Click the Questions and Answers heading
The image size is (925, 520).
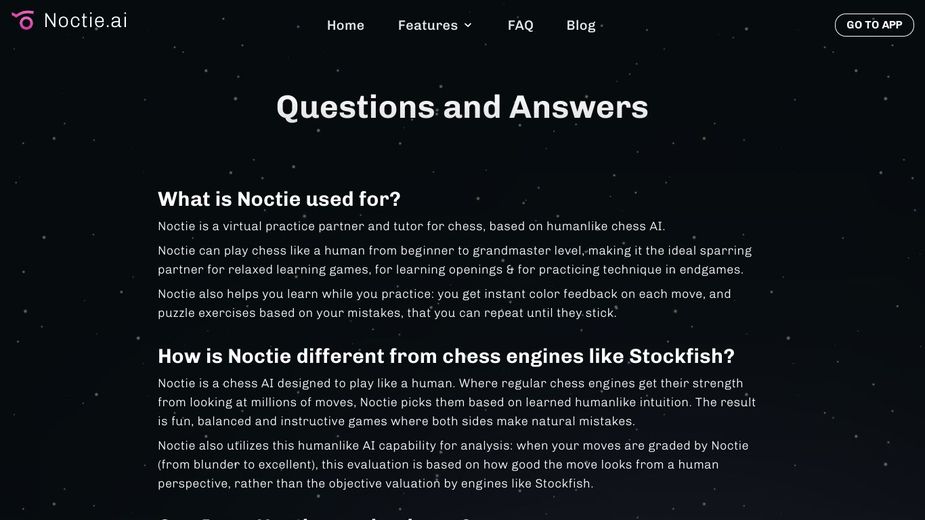click(462, 107)
